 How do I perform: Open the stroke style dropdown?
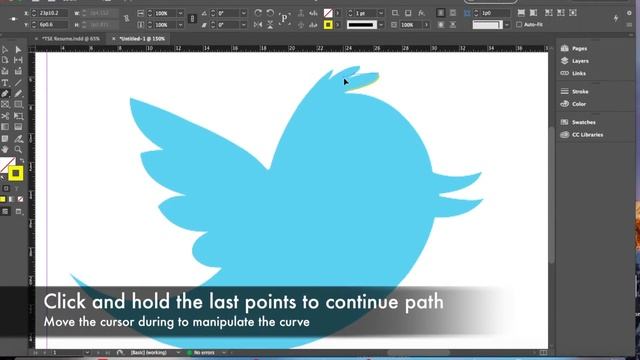[381, 25]
